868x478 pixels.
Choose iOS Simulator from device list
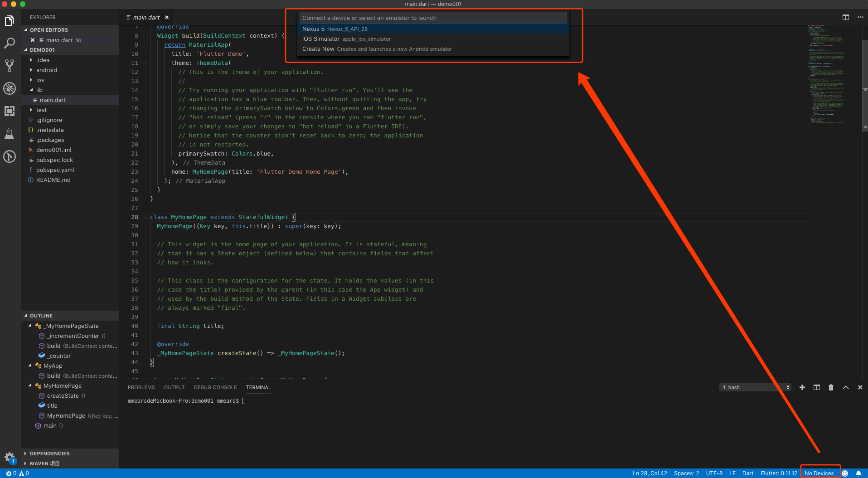click(x=433, y=39)
